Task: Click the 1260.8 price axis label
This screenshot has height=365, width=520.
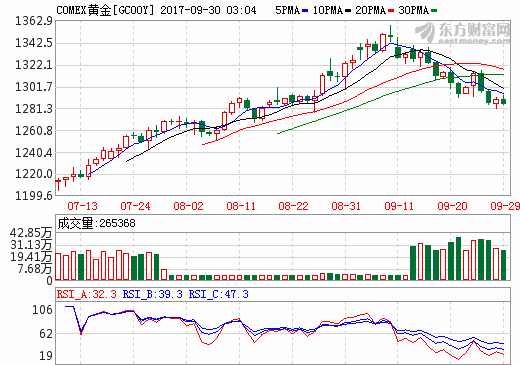Action: (34, 131)
